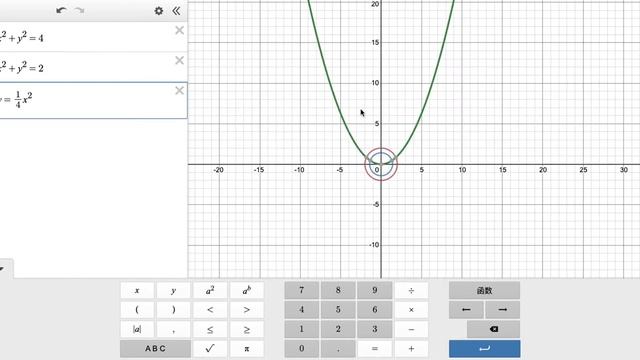Delete character with backspace key
640x360 pixels.
(x=493, y=329)
